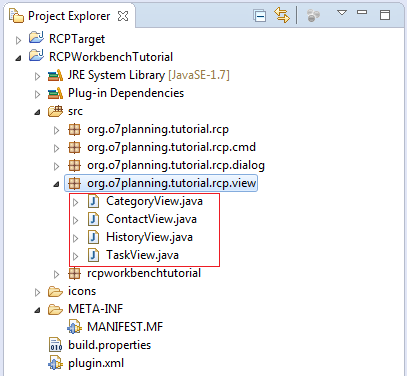Screen dimensions: 407x376
Task: Toggle Link with Editor icon
Action: point(282,15)
